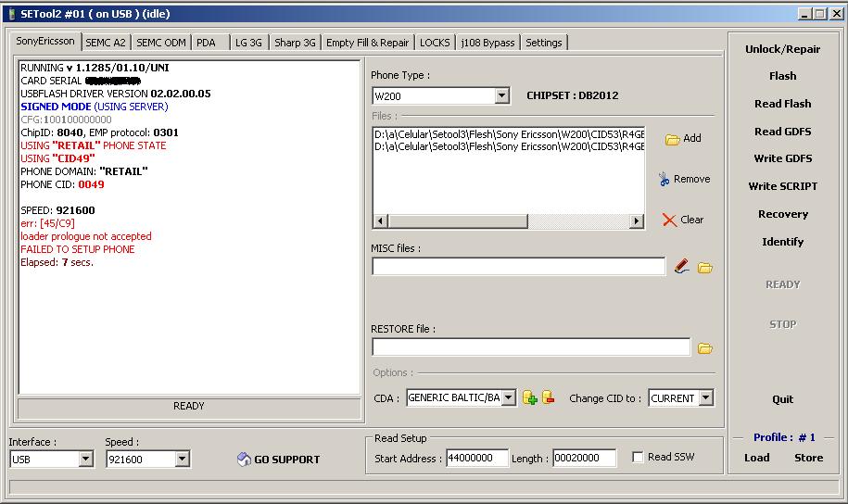Click the Start Address field
This screenshot has width=848, height=504.
coord(477,458)
